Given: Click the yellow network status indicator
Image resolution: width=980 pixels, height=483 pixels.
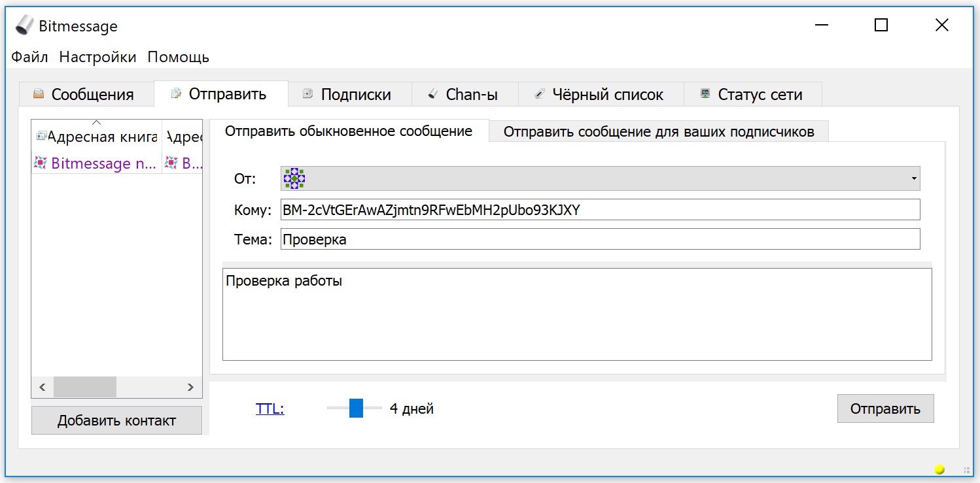Looking at the screenshot, I should coord(939,469).
